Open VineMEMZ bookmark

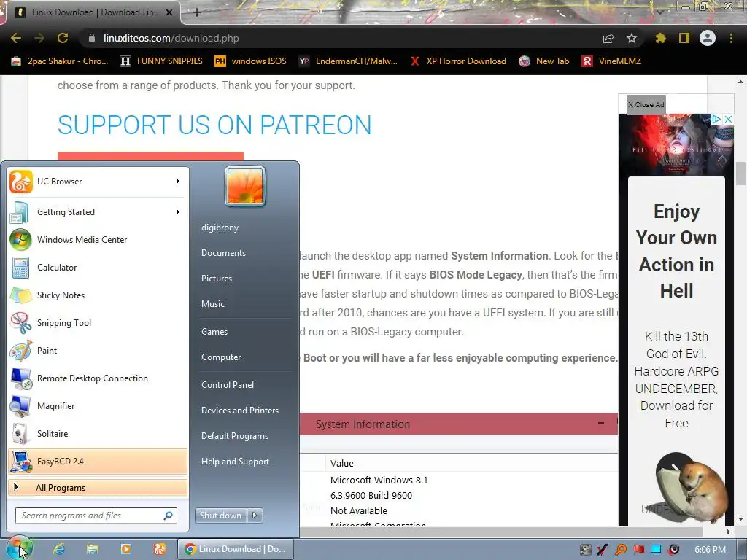pyautogui.click(x=612, y=61)
